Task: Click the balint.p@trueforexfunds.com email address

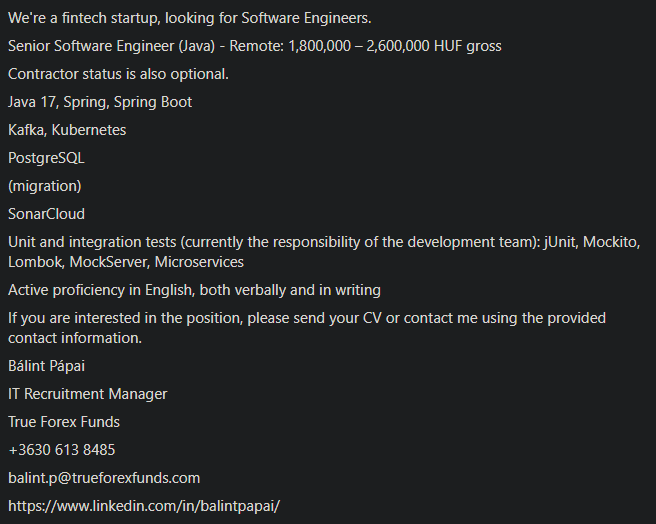Action: click(x=104, y=478)
